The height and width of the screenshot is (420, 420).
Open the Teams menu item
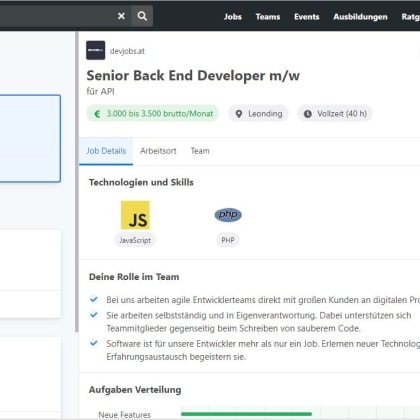[268, 17]
